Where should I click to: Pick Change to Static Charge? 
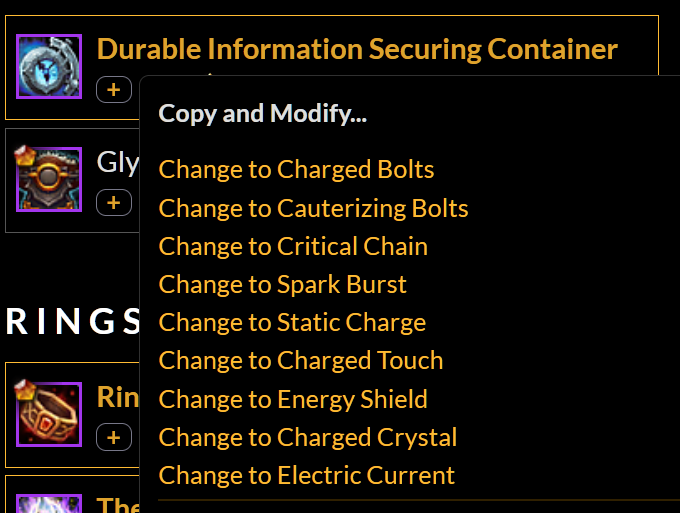pyautogui.click(x=292, y=323)
